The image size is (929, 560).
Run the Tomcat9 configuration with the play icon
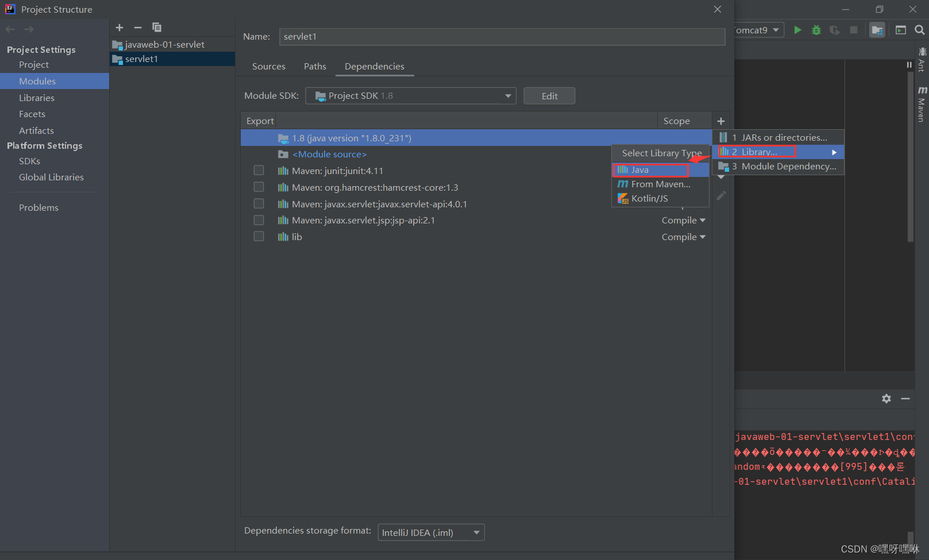click(797, 30)
